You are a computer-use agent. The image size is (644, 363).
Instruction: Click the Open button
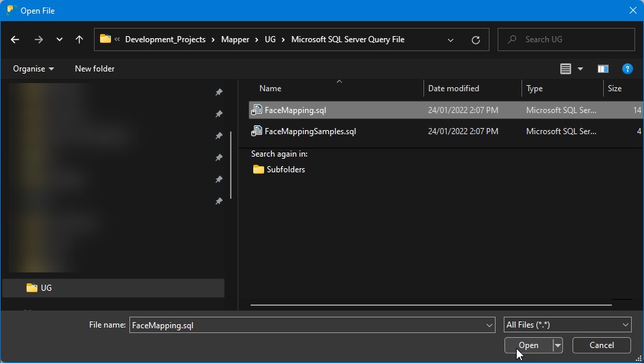click(528, 345)
